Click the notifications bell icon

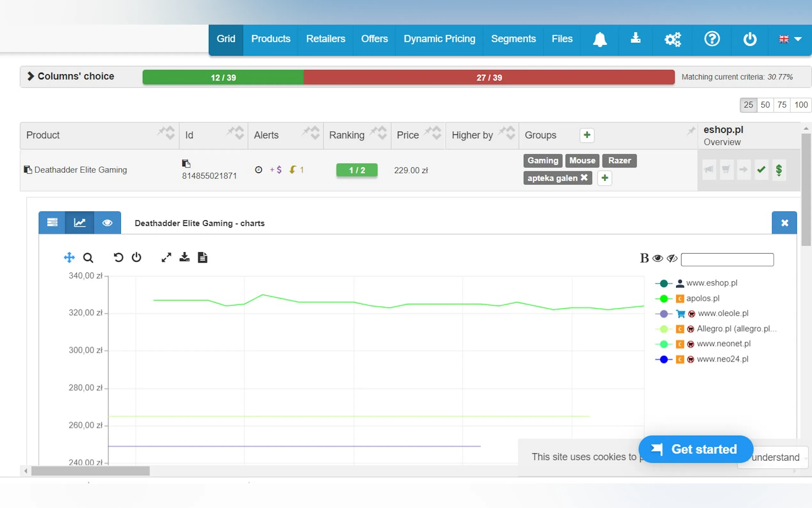pyautogui.click(x=599, y=39)
